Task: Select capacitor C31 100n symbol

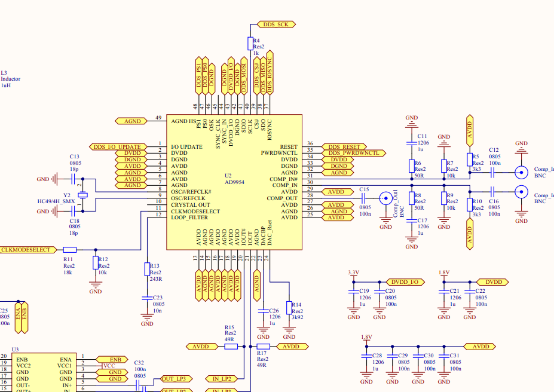Action: (x=444, y=356)
